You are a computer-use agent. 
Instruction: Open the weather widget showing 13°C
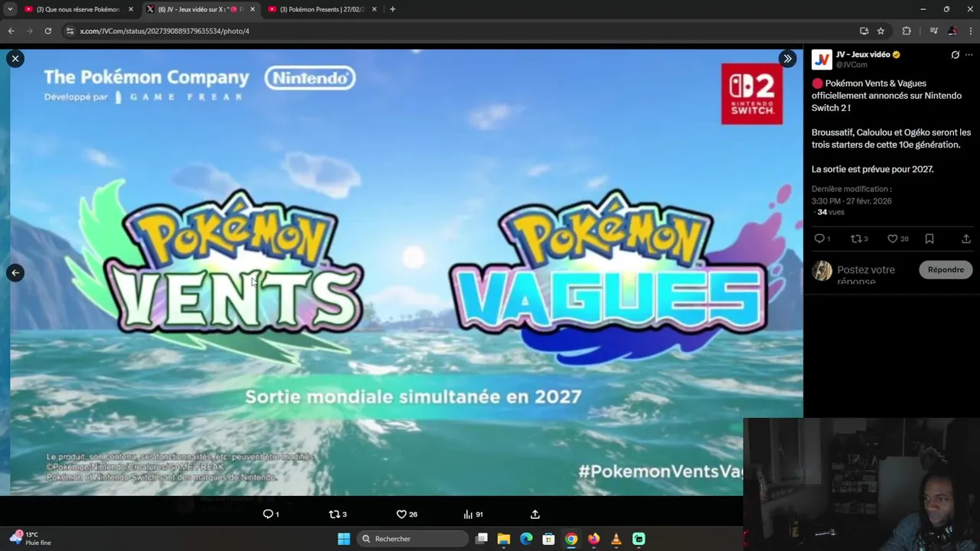pos(31,539)
